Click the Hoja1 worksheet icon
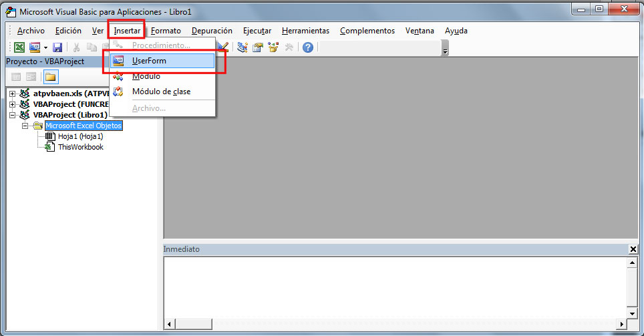This screenshot has width=644, height=336. click(50, 136)
